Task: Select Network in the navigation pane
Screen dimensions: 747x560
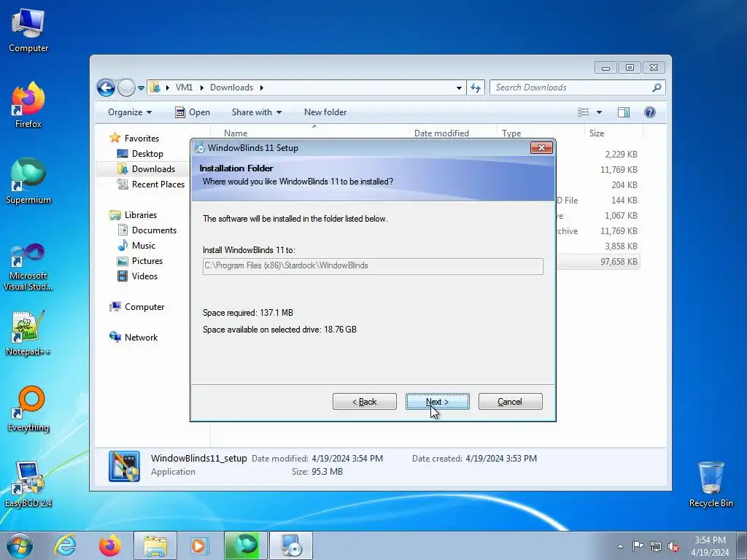Action: click(x=141, y=338)
